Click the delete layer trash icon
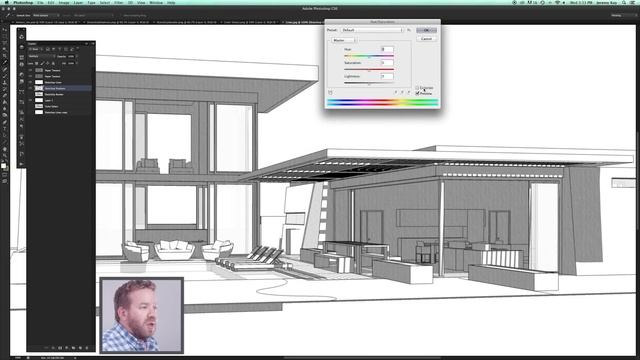 pos(87,348)
